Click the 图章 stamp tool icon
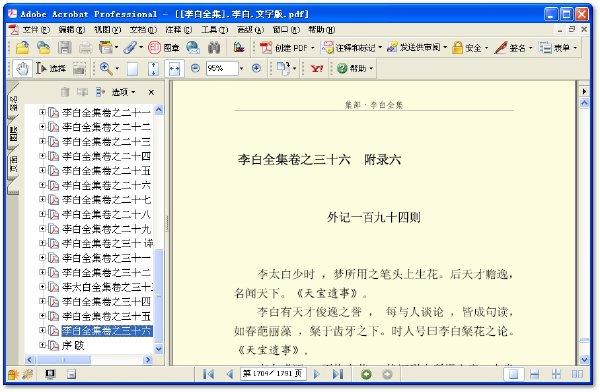Viewport: 600px width, 392px height. point(164,47)
